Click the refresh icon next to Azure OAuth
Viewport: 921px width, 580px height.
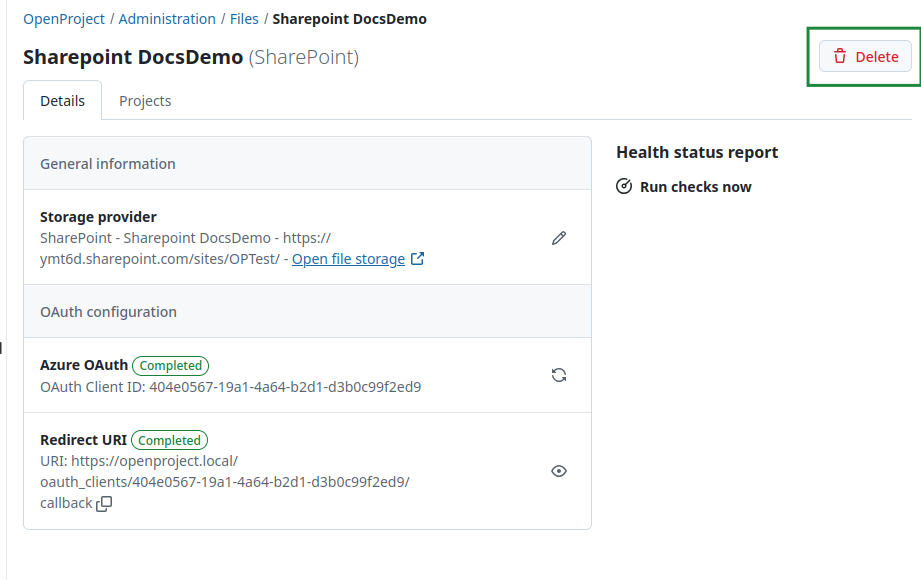coord(558,374)
